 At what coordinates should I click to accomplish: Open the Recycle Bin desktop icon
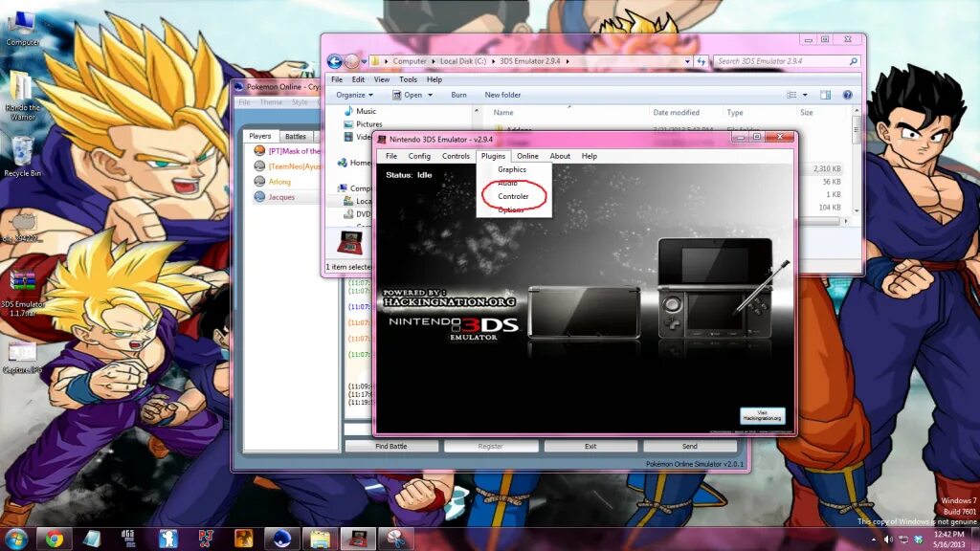[22, 156]
